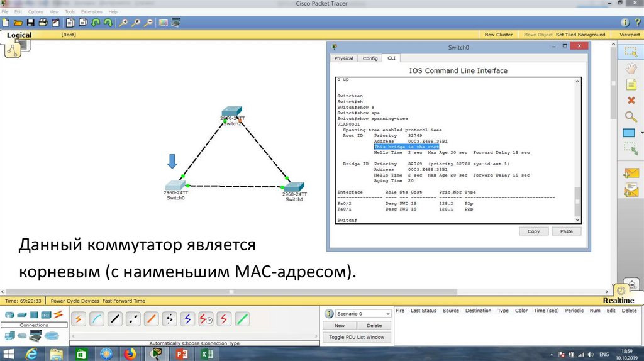Zoom out with the magnifier minus icon
The height and width of the screenshot is (361, 644).
[x=148, y=23]
